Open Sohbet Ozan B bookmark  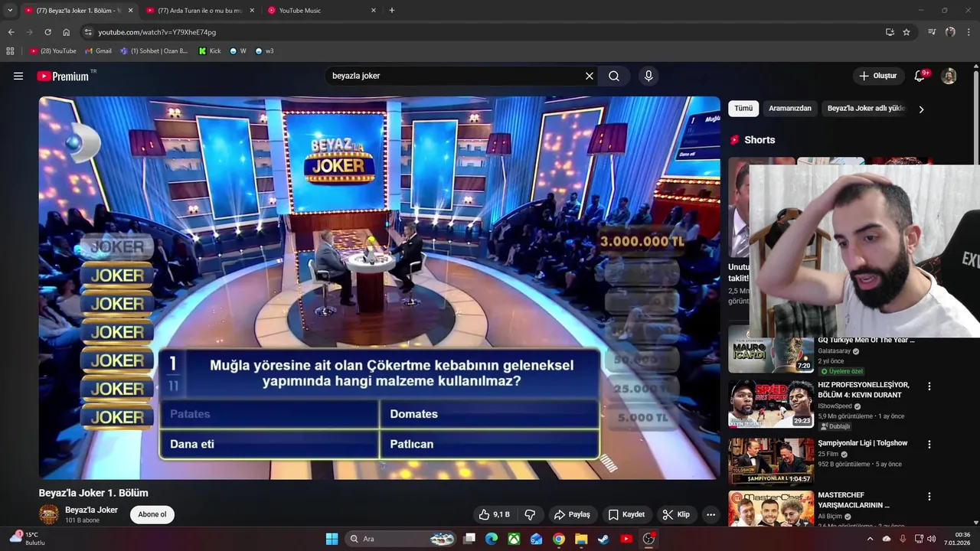click(154, 51)
